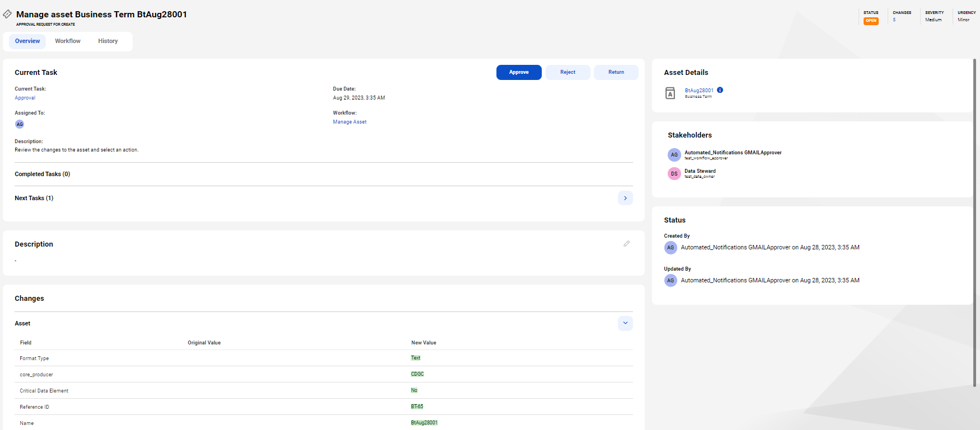Click the new value Text
The image size is (980, 430).
pos(415,358)
